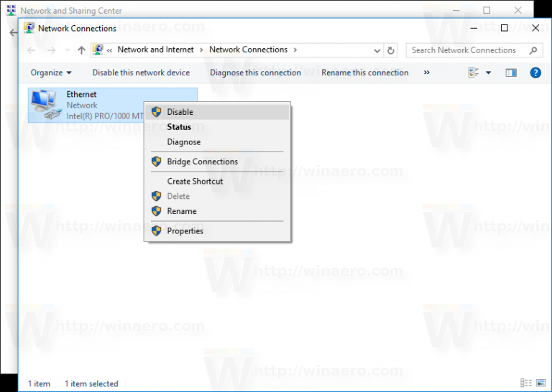Close the Network Connections window

[535, 28]
